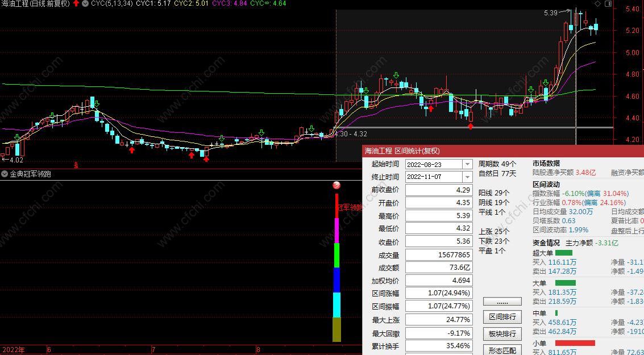Click the 5.39 high price arrow label

tap(556, 12)
